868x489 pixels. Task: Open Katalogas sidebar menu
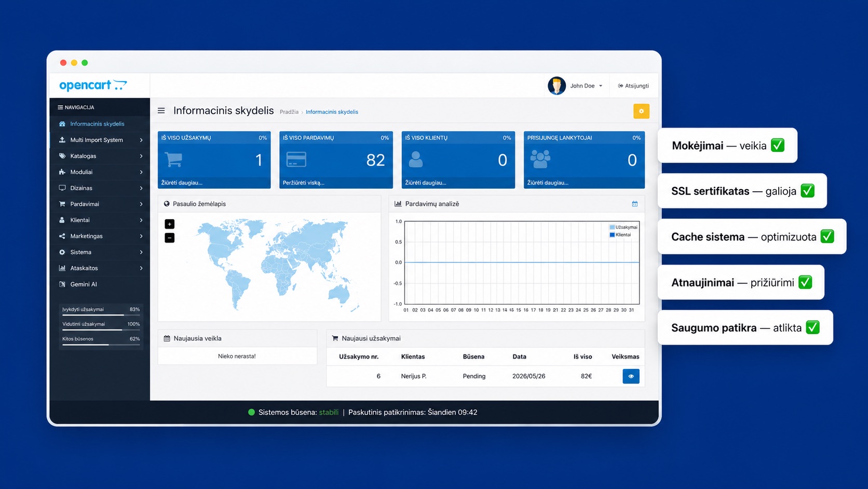100,156
